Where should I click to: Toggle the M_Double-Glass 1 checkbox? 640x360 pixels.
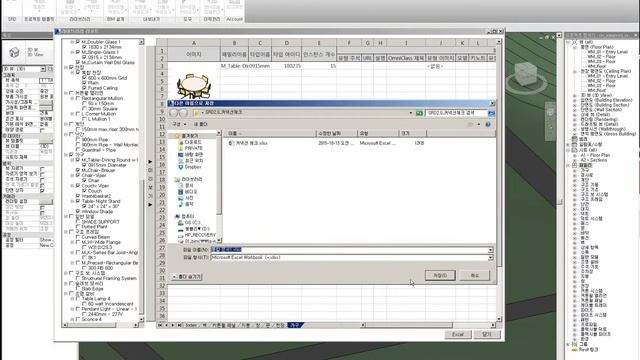[78, 42]
